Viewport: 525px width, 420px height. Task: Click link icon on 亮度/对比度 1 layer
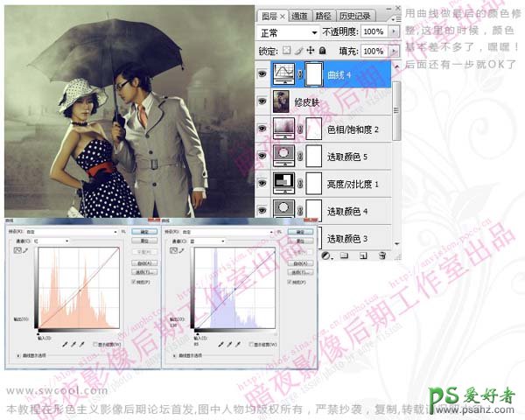click(x=300, y=184)
